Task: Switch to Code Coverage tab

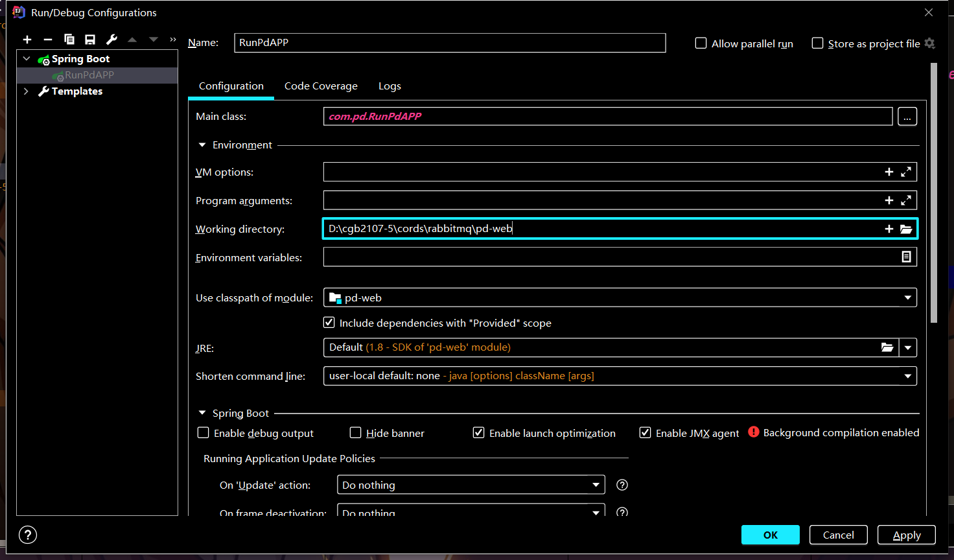Action: pos(321,86)
